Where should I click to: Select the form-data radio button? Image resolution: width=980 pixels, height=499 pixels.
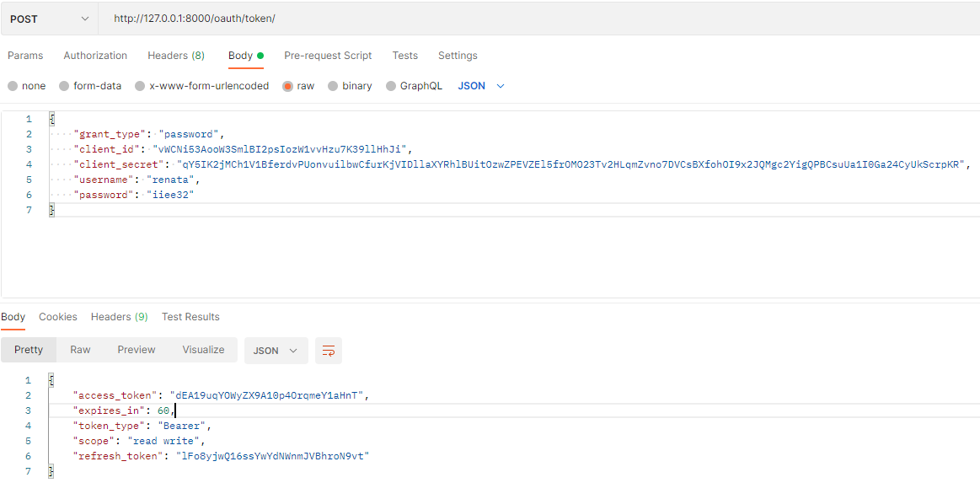coord(90,86)
